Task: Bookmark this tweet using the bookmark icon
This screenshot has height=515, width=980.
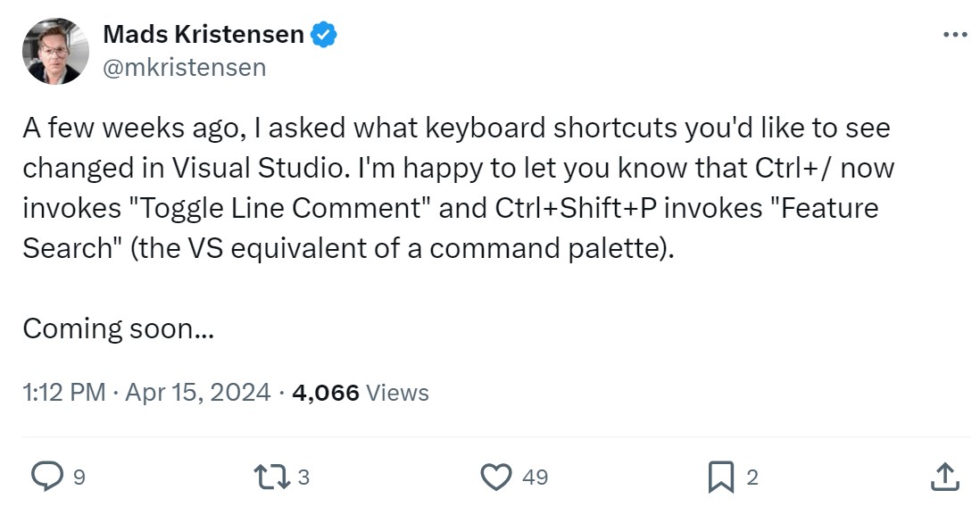Action: pyautogui.click(x=719, y=478)
